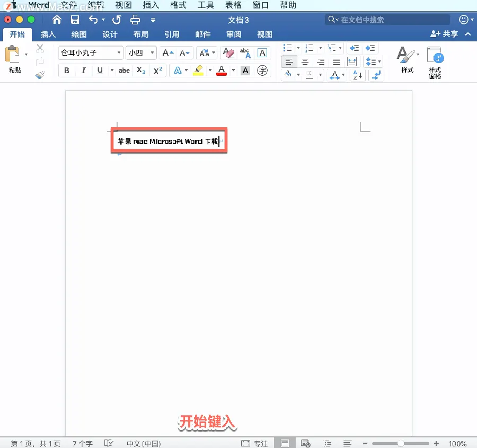
Task: Increase font size with larger A icon
Action: point(168,53)
